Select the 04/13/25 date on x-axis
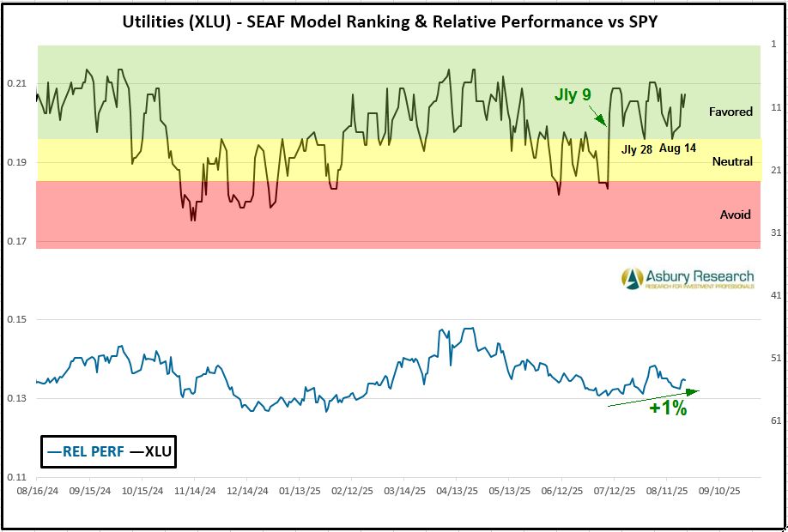This screenshot has width=788, height=532. tap(456, 492)
